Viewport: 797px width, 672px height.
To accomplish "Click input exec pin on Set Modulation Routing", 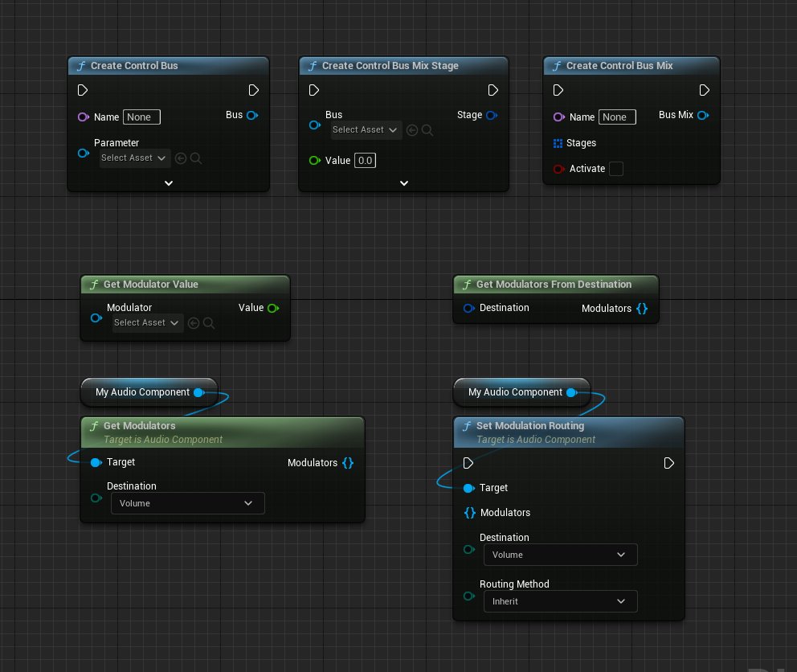I will [x=468, y=463].
